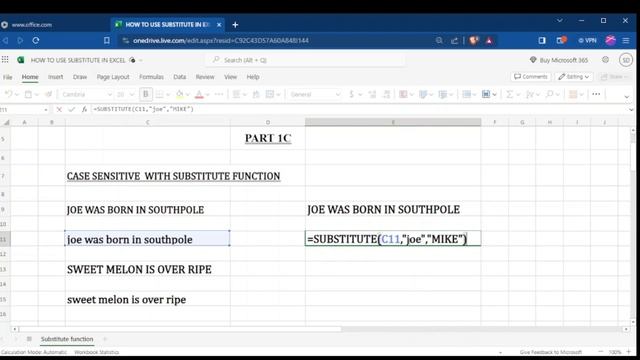Click the text alignment icon
The image size is (640, 360).
point(236,94)
